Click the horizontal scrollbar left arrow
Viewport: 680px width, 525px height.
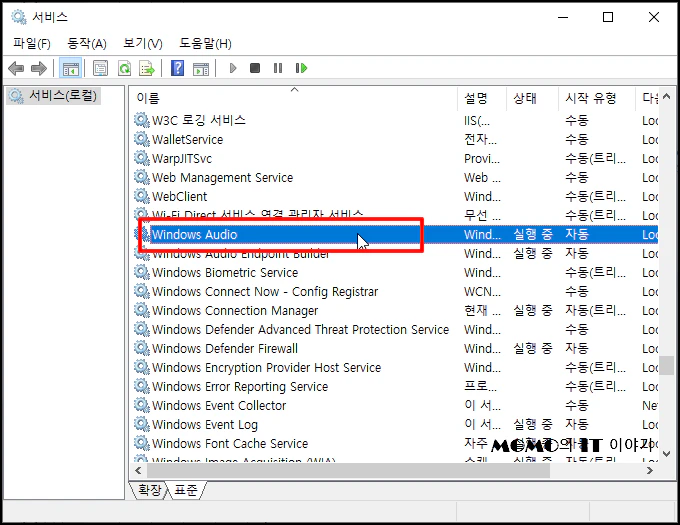pos(138,470)
